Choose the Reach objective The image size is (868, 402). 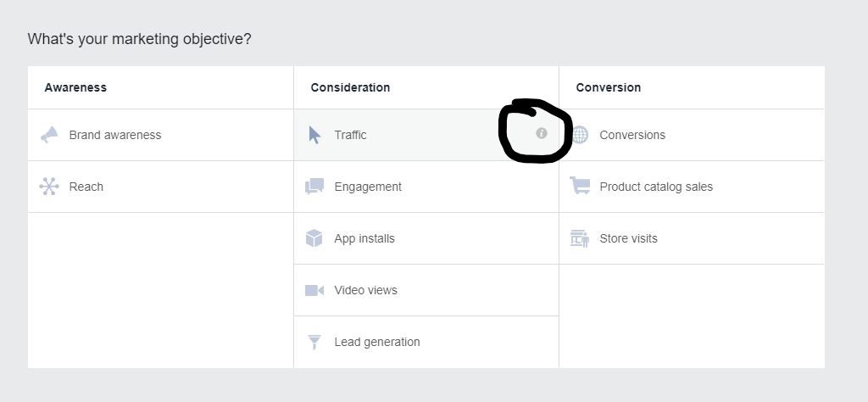[86, 187]
